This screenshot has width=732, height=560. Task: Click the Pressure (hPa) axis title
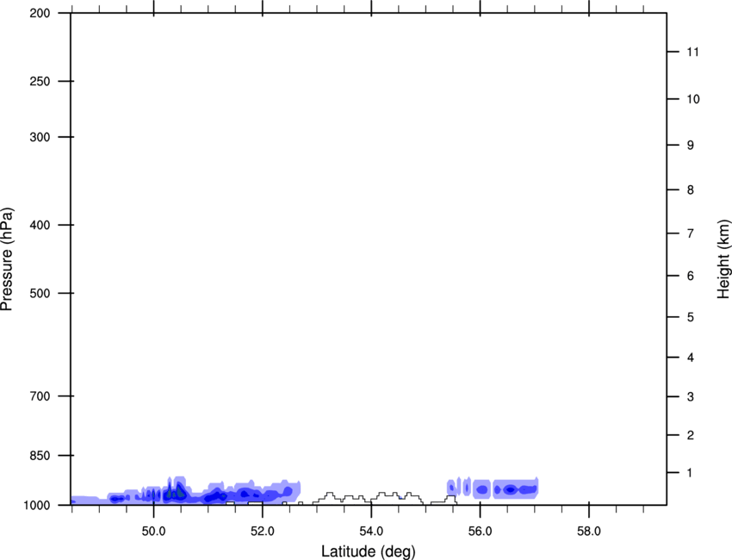coord(7,259)
